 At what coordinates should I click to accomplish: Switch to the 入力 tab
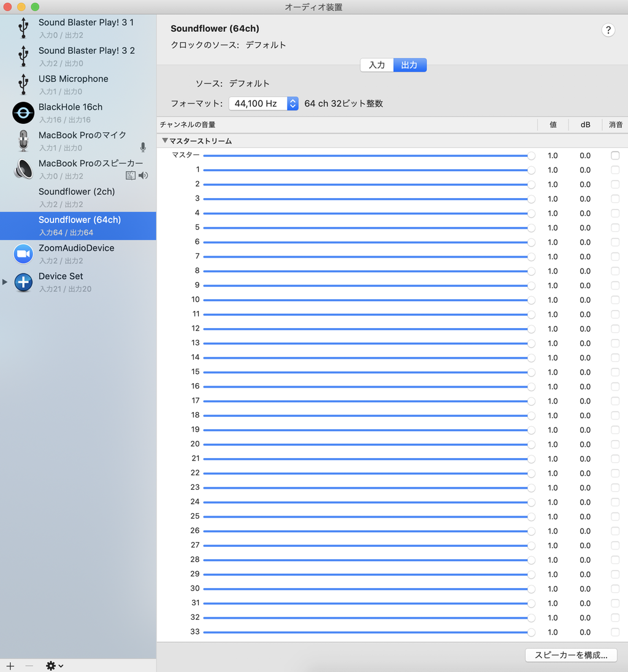(x=377, y=65)
